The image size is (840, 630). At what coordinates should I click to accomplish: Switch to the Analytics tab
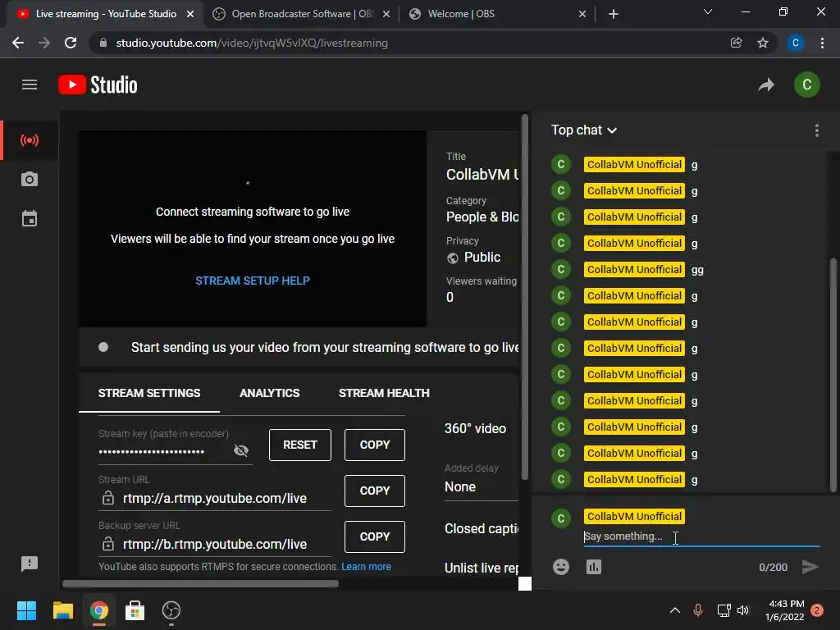(269, 393)
